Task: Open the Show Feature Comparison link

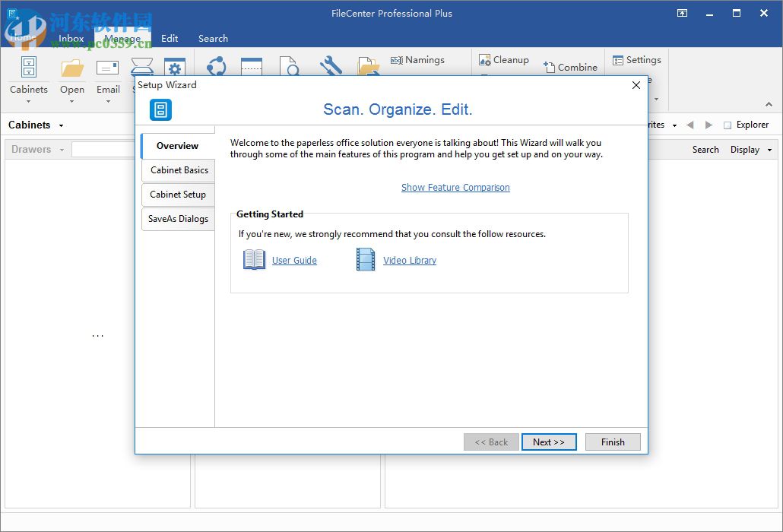Action: (455, 188)
